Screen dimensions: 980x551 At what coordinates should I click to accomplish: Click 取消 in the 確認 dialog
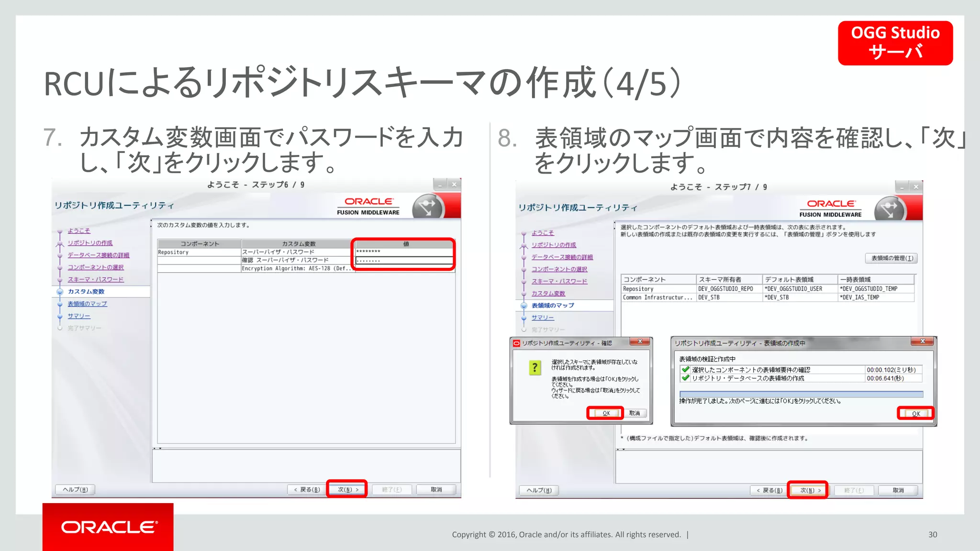635,413
